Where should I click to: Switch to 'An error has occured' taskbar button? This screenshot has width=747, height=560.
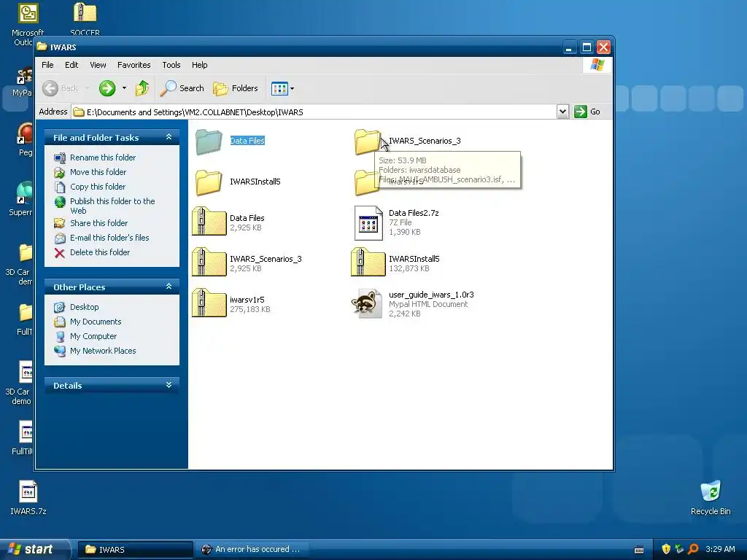click(x=252, y=550)
